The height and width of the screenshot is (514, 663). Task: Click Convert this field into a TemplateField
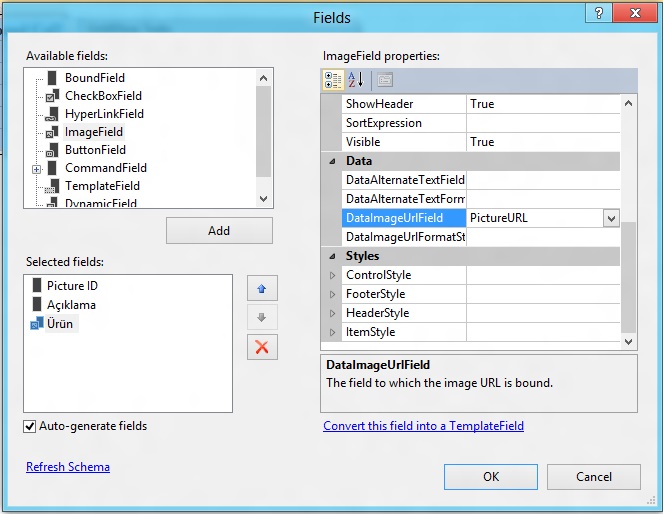coord(423,426)
